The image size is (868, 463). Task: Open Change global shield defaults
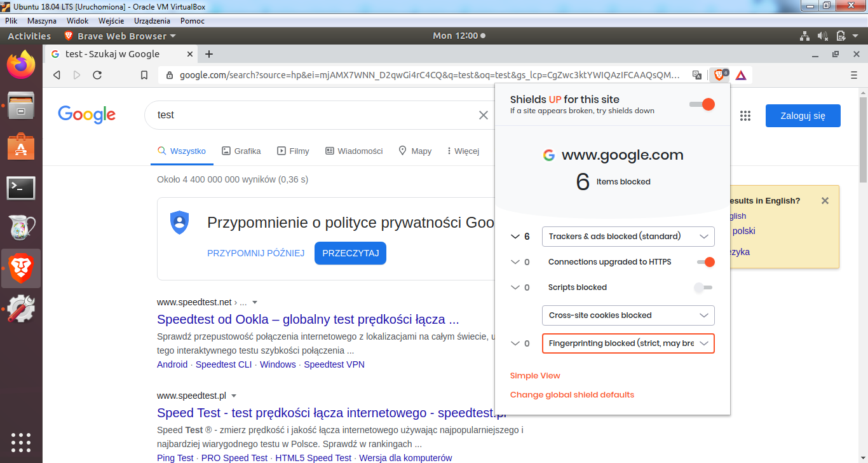point(572,395)
